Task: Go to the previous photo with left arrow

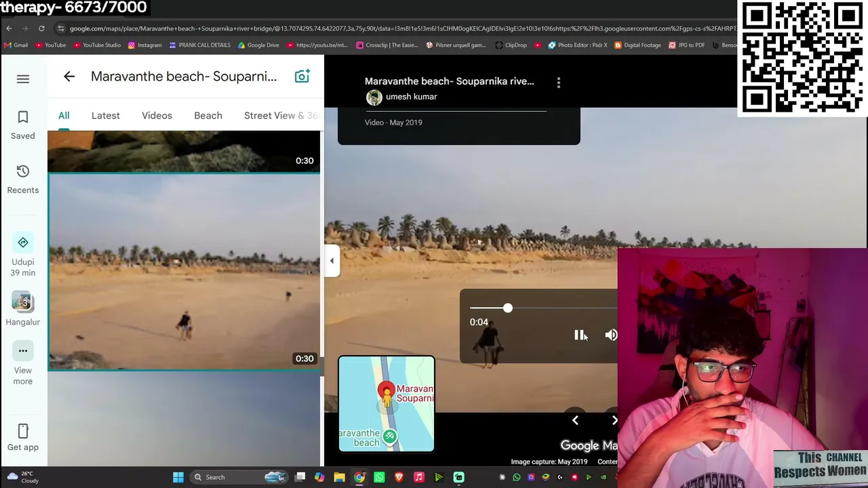Action: pyautogui.click(x=575, y=420)
